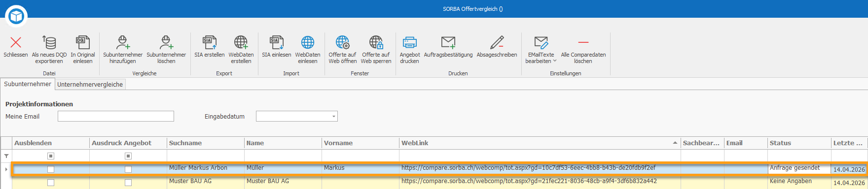This screenshot has width=868, height=189.
Task: Click weblink ending de20fdb9f2ef
Action: click(529, 168)
